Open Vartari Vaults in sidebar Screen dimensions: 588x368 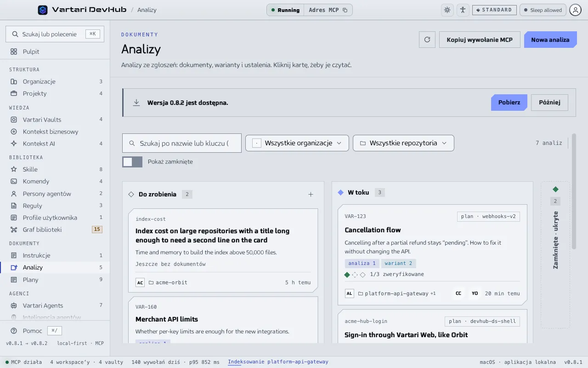pyautogui.click(x=55, y=120)
